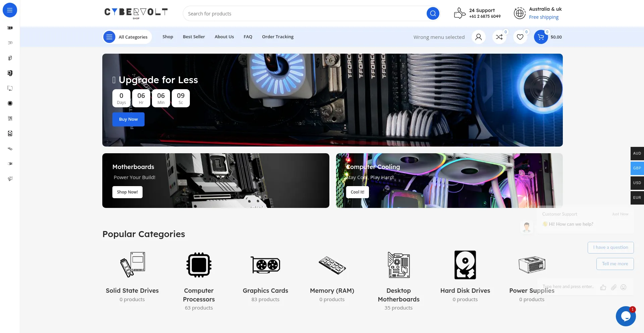Click the CyberVolt shop logo

(x=136, y=13)
